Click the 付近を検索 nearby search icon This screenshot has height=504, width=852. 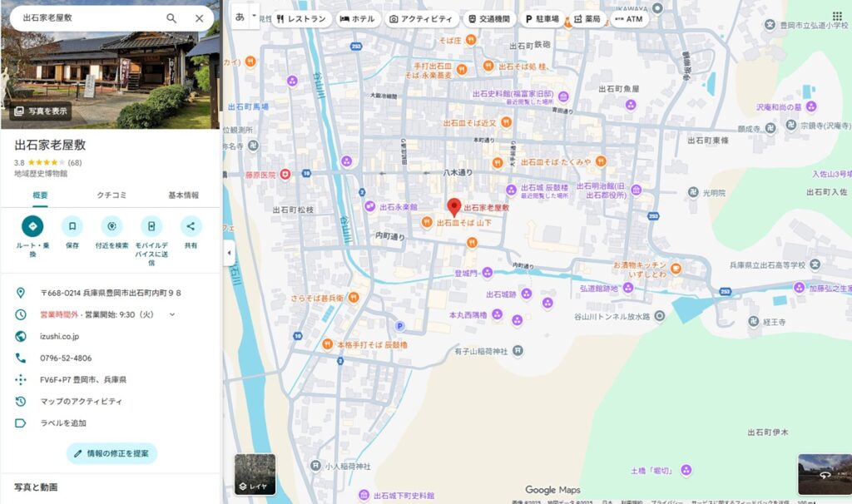tap(111, 226)
